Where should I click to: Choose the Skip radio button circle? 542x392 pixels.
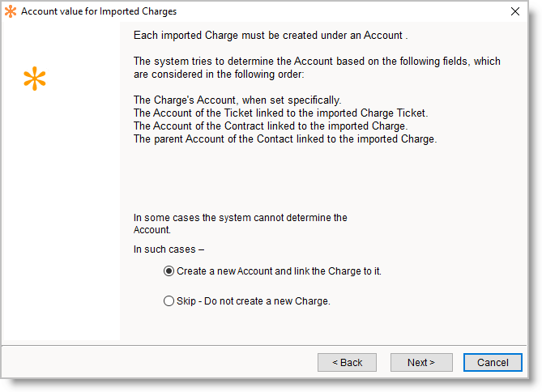pos(169,301)
